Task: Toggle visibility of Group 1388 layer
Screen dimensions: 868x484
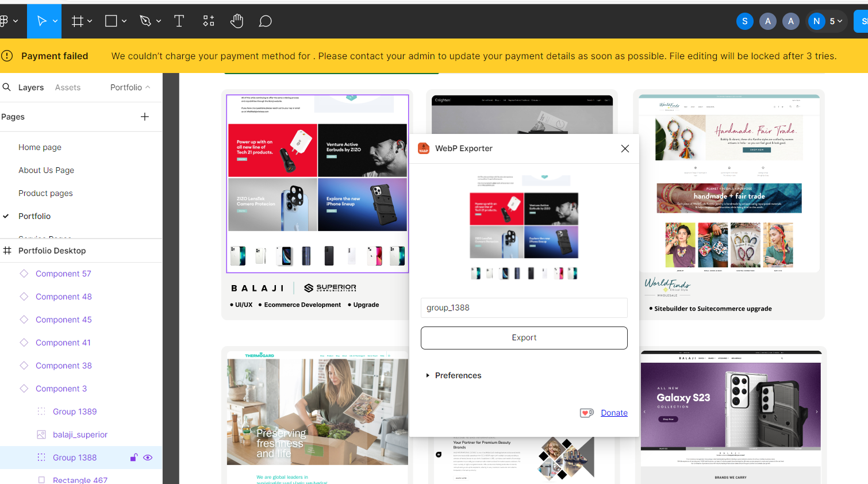Action: coord(148,458)
